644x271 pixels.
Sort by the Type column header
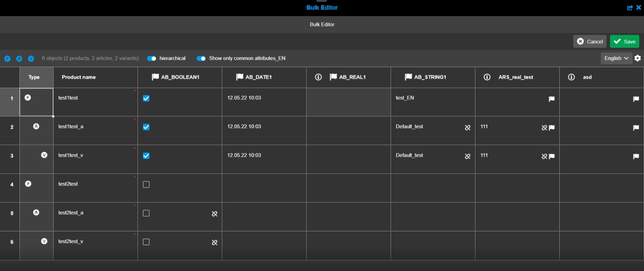tap(34, 77)
